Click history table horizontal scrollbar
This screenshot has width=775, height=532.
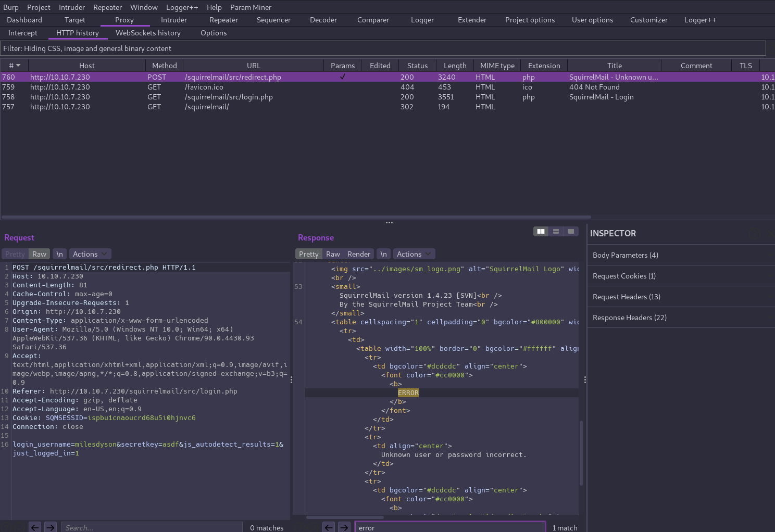(x=296, y=217)
